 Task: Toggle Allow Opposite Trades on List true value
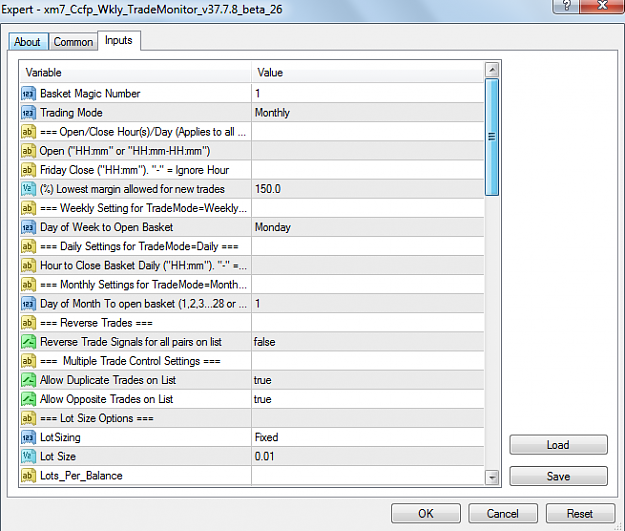[368, 399]
